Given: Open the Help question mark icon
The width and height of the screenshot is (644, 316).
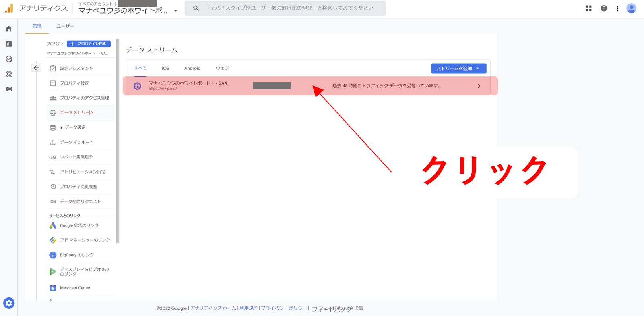Looking at the screenshot, I should [604, 8].
